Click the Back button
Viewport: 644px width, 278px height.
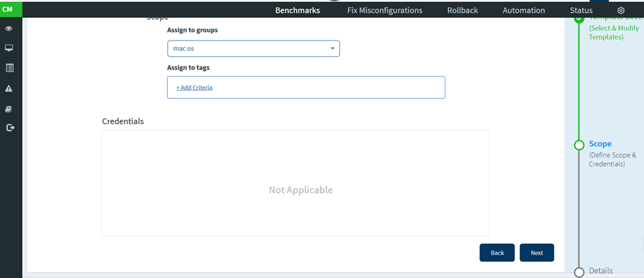(497, 253)
